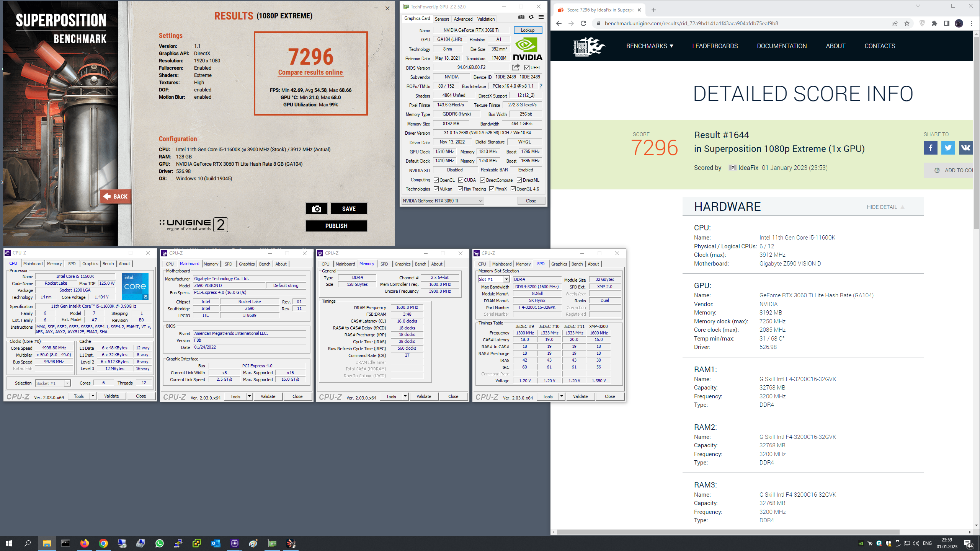Open new Chrome tab

pyautogui.click(x=654, y=10)
